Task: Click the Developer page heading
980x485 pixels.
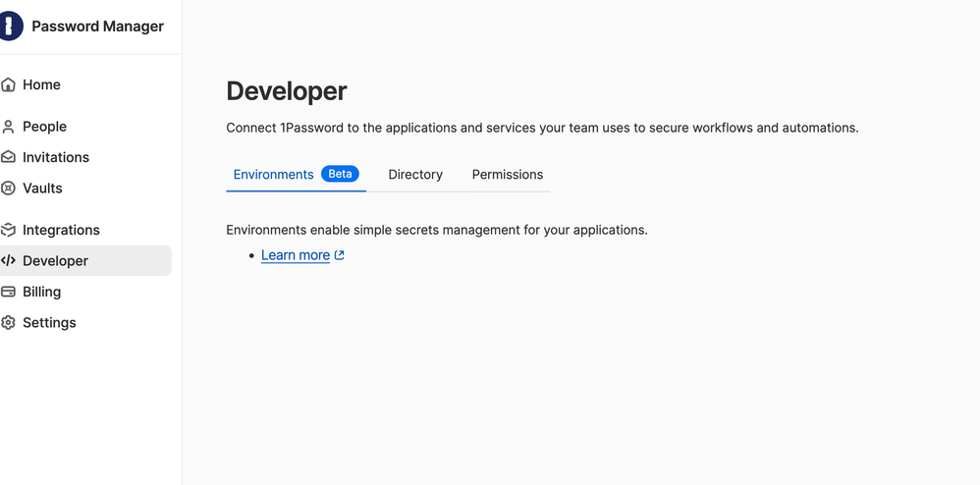Action: (x=286, y=91)
